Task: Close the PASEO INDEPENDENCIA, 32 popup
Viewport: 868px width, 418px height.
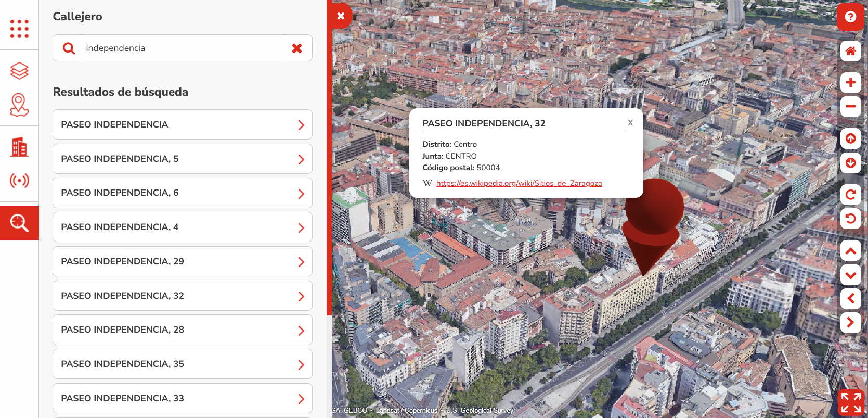Action: pyautogui.click(x=630, y=123)
